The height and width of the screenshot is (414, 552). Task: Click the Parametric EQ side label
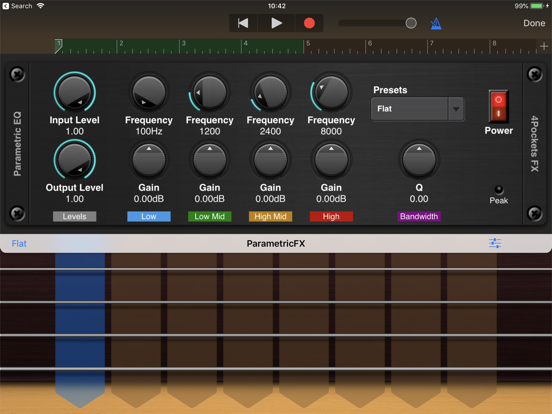tap(17, 144)
